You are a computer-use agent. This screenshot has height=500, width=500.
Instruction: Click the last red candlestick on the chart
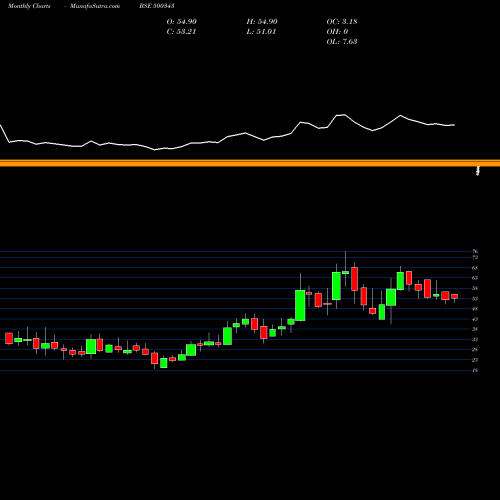tap(455, 296)
